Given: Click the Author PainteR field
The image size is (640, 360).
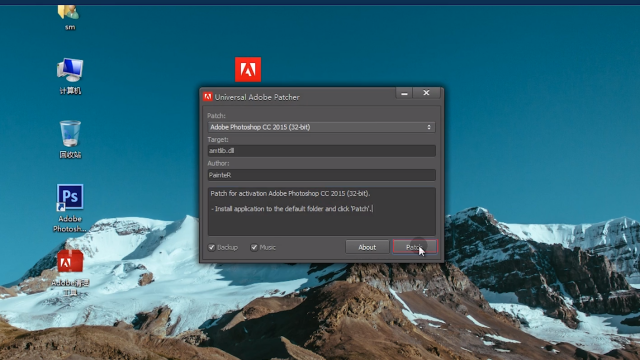Looking at the screenshot, I should tap(322, 175).
